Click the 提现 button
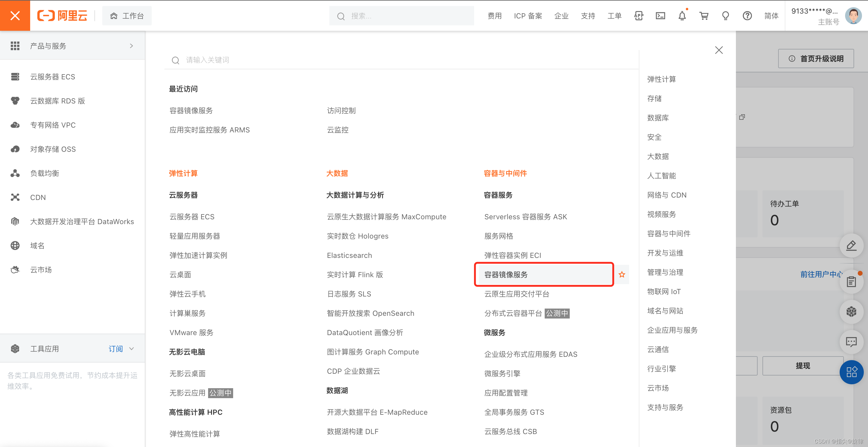The width and height of the screenshot is (868, 447). pos(803,366)
